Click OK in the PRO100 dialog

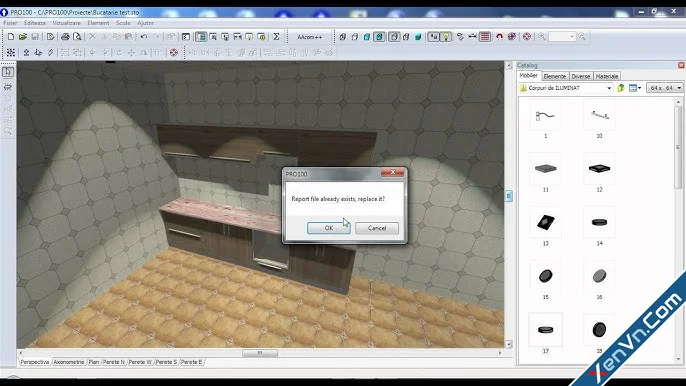329,228
